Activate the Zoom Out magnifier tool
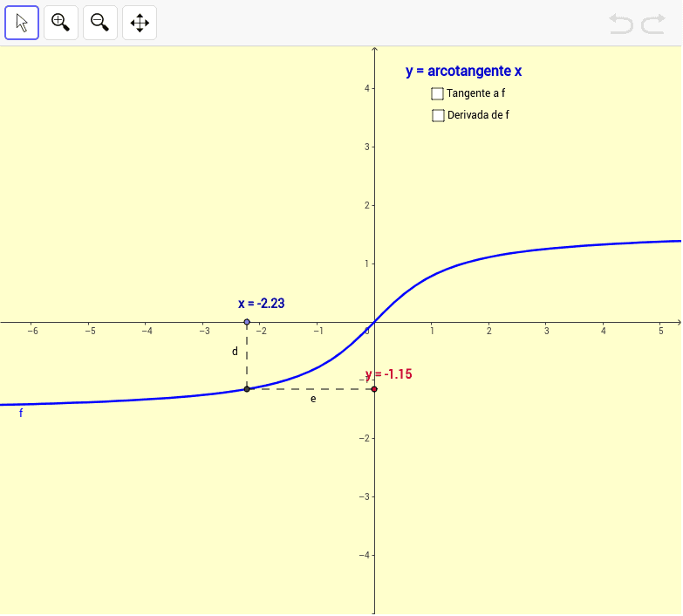The height and width of the screenshot is (616, 683). coord(100,23)
